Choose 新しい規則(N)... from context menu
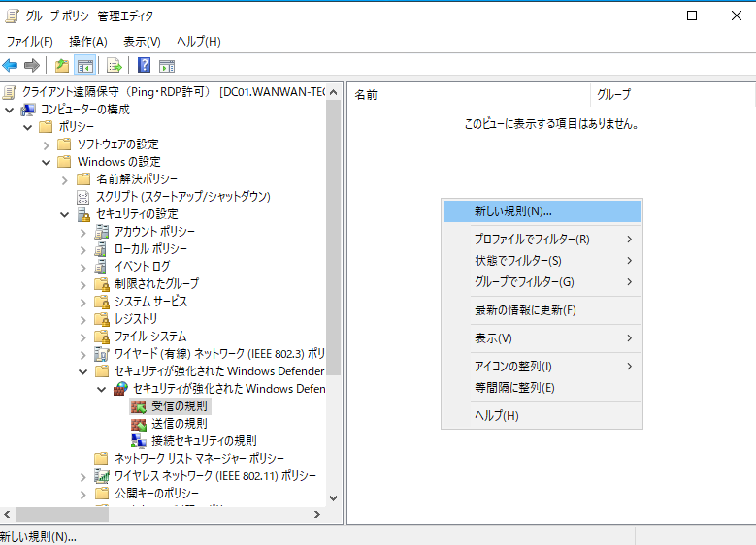 tap(542, 211)
